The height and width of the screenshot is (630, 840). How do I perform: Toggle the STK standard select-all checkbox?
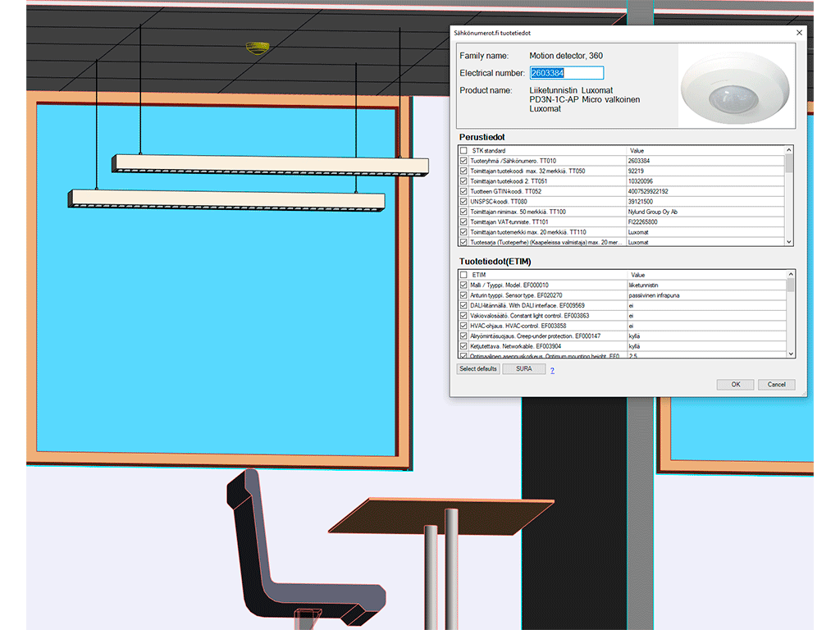tap(463, 151)
